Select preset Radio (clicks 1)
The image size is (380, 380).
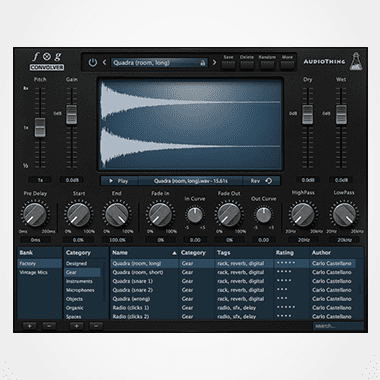pyautogui.click(x=233, y=308)
